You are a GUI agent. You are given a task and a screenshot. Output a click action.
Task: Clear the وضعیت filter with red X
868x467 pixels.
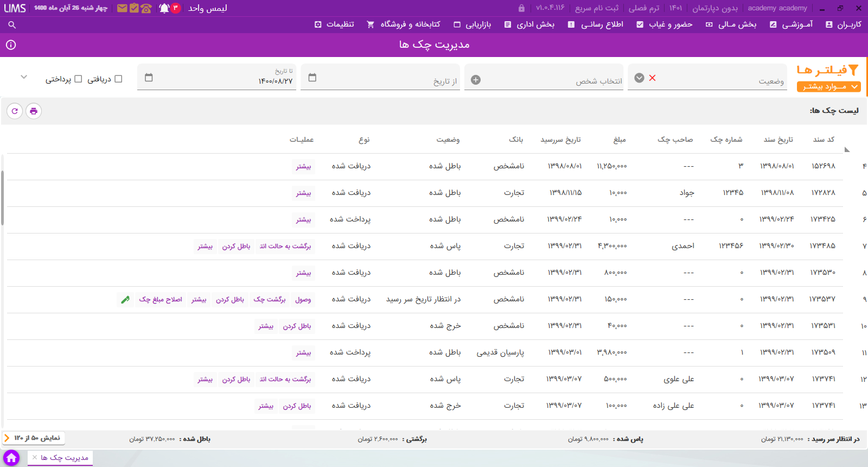(653, 78)
